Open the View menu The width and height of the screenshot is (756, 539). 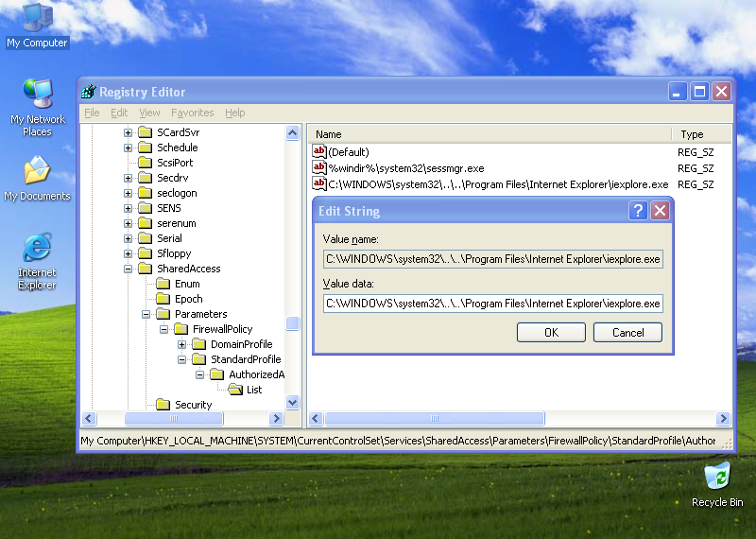point(149,113)
